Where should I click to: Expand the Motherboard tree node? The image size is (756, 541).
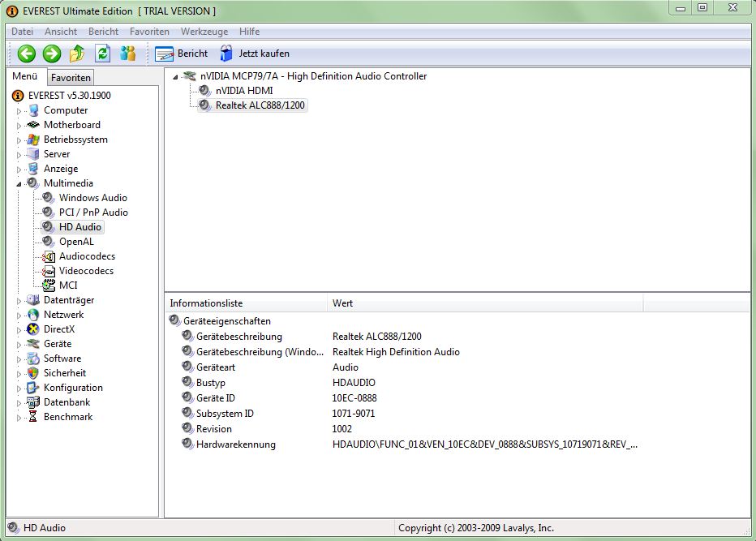coord(19,126)
